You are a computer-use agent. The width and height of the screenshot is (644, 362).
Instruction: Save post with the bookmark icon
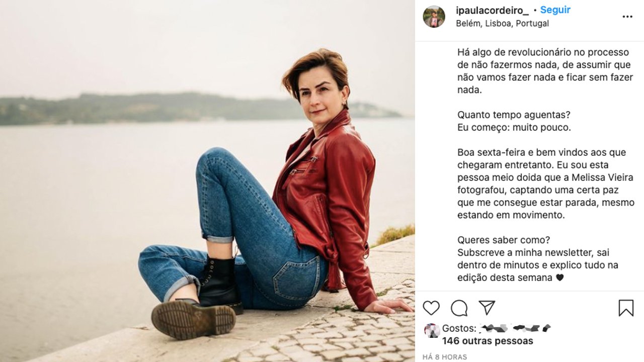click(x=626, y=308)
